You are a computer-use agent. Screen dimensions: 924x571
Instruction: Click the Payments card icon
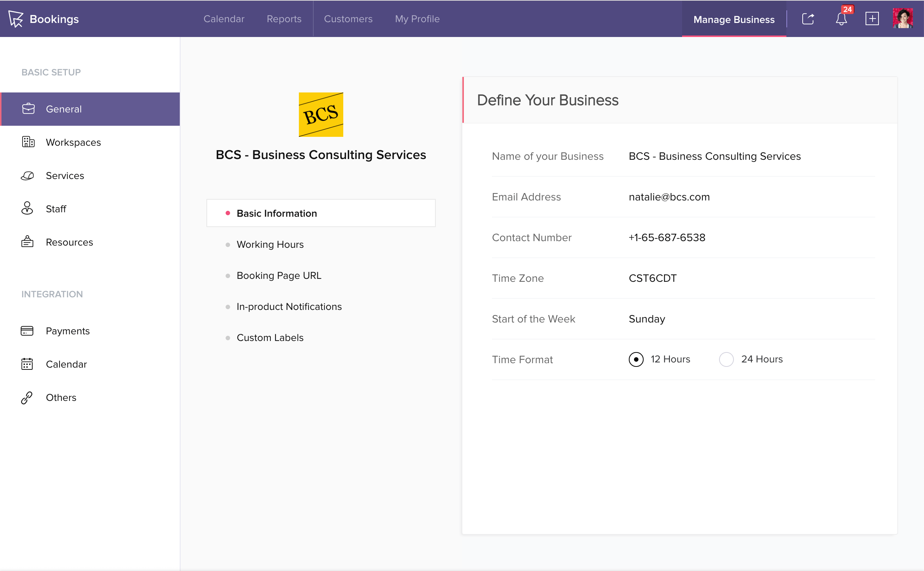[x=27, y=331]
